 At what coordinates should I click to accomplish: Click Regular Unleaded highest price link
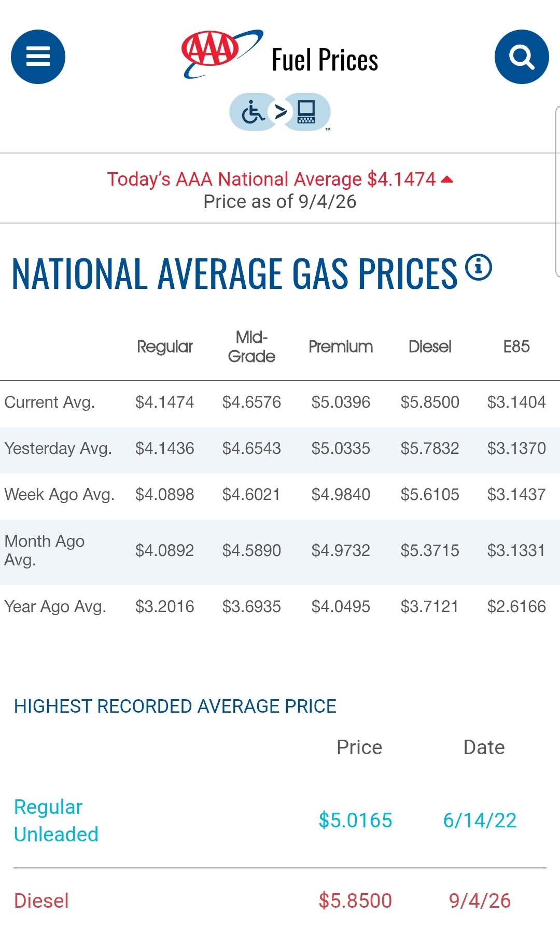(56, 821)
